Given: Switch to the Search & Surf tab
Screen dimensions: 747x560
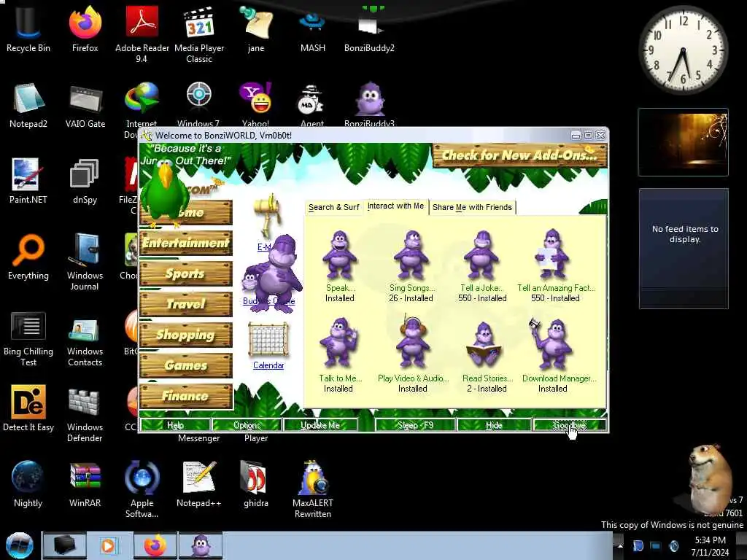Looking at the screenshot, I should [333, 207].
